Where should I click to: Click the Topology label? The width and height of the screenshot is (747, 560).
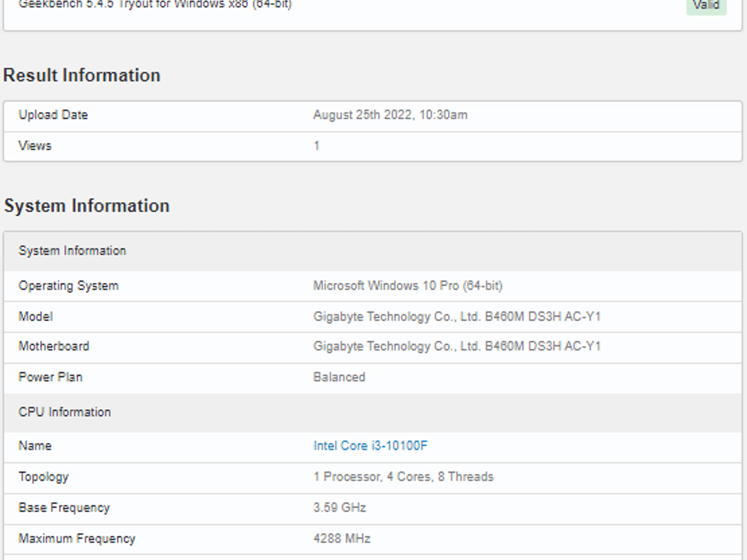tap(43, 477)
